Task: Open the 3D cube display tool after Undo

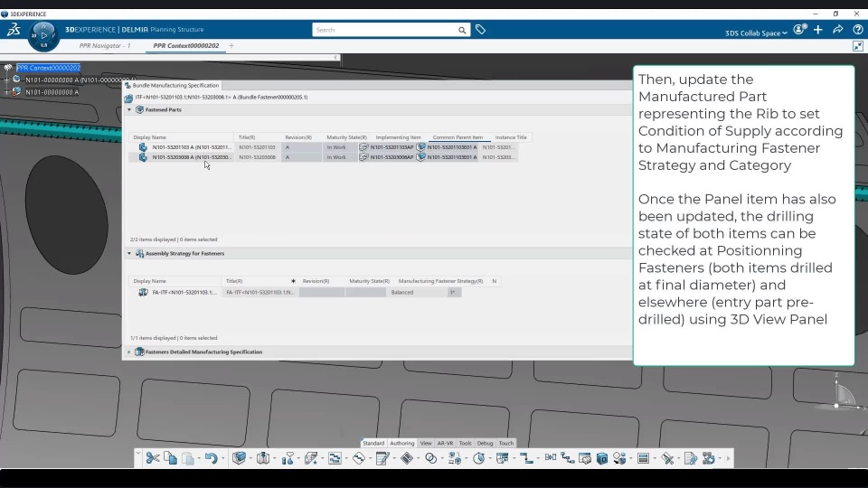Action: click(239, 458)
